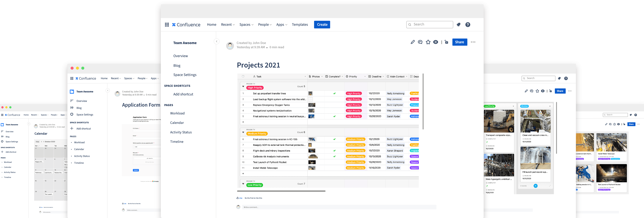
Task: Open the edit pencil icon on the page
Action: (x=413, y=42)
